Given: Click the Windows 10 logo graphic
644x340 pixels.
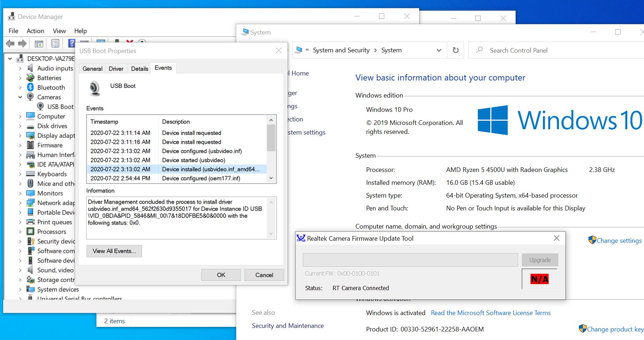Looking at the screenshot, I should (493, 120).
